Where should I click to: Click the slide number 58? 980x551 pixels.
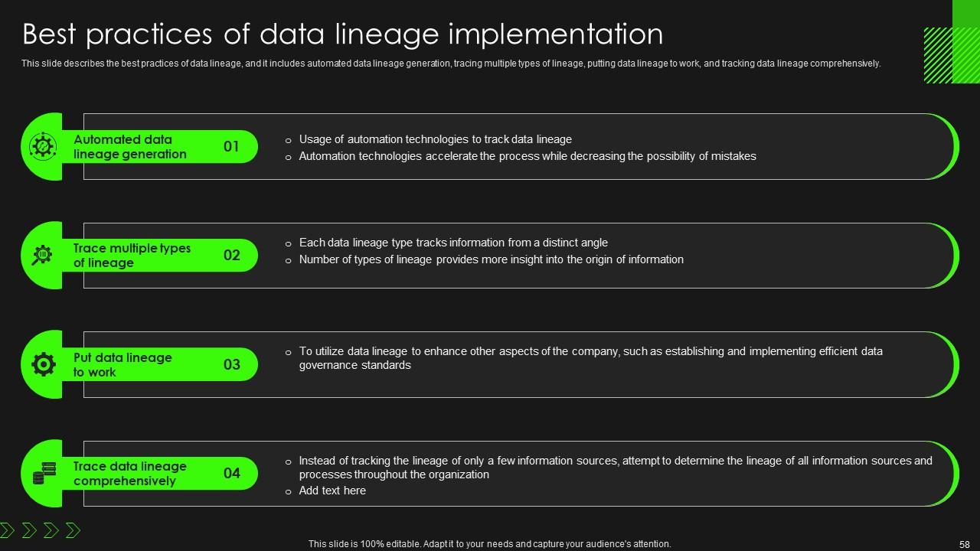[964, 544]
